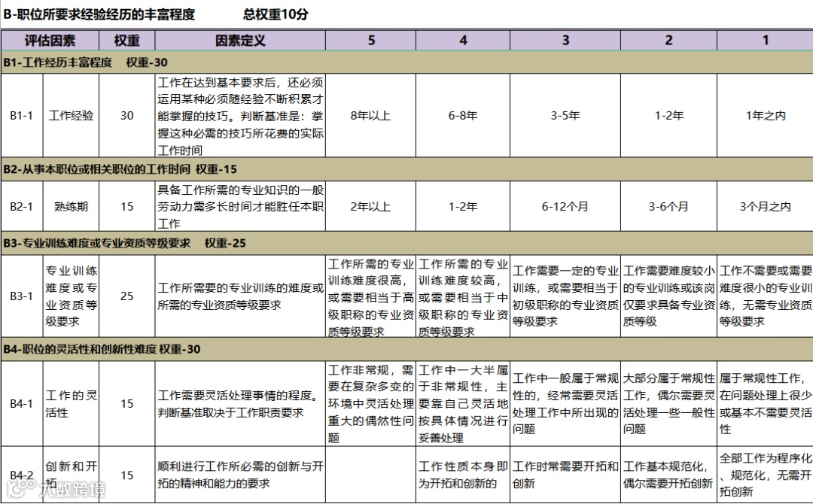Select weight '15' in B4-1 row
The image size is (813, 504).
(127, 403)
